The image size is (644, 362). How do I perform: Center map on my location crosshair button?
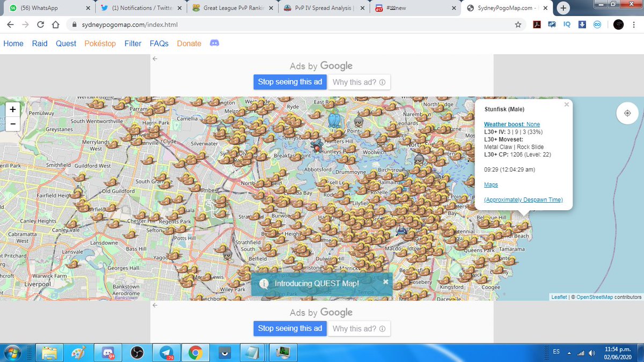coord(627,113)
